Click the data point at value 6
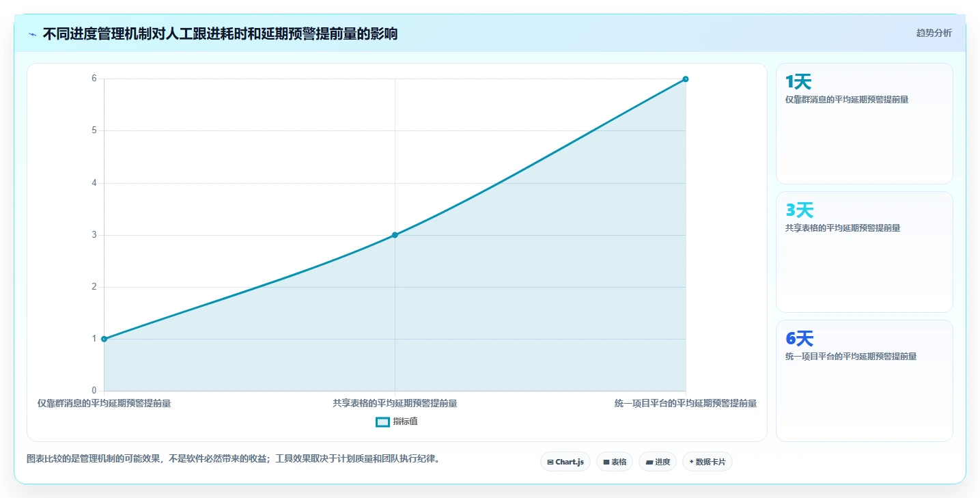The height and width of the screenshot is (498, 980). (x=686, y=79)
